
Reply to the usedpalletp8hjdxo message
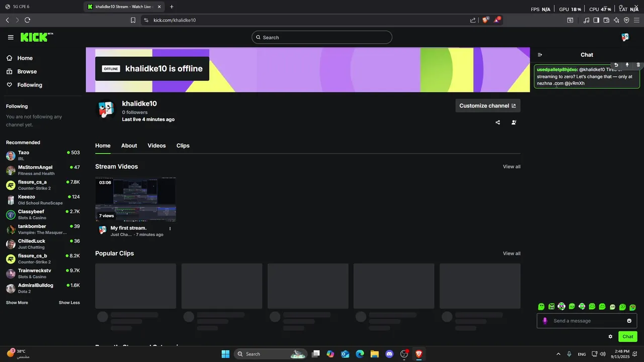[x=616, y=65]
